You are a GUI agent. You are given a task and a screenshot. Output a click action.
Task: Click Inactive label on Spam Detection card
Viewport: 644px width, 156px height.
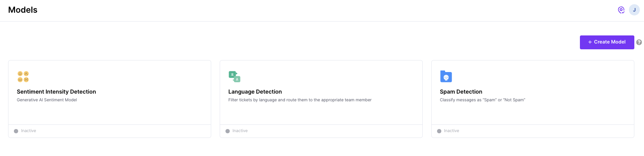[452, 131]
